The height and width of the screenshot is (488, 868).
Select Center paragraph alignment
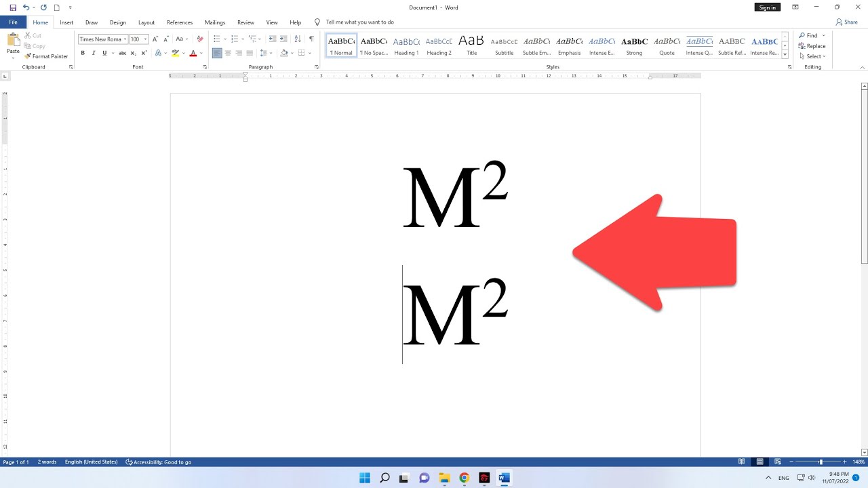coord(228,53)
